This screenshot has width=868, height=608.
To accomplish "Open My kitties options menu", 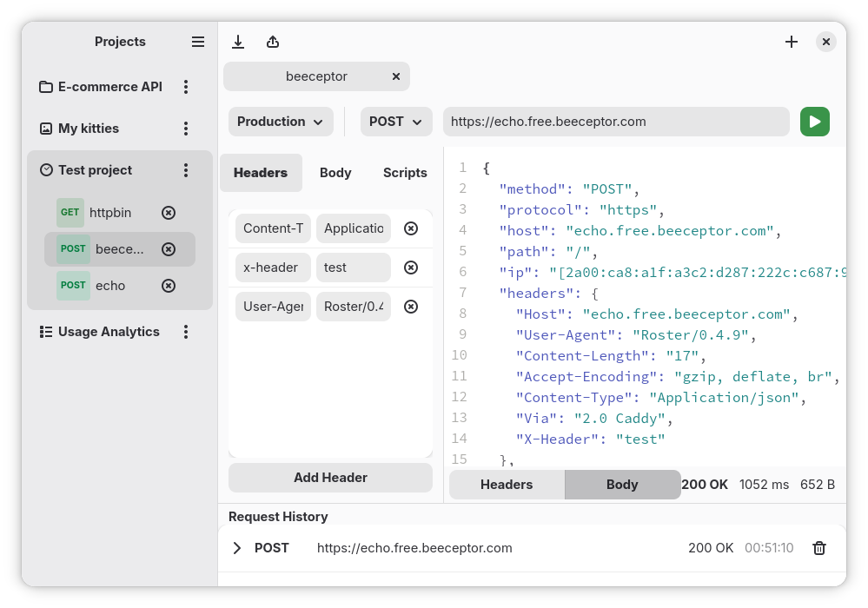I will [x=186, y=129].
